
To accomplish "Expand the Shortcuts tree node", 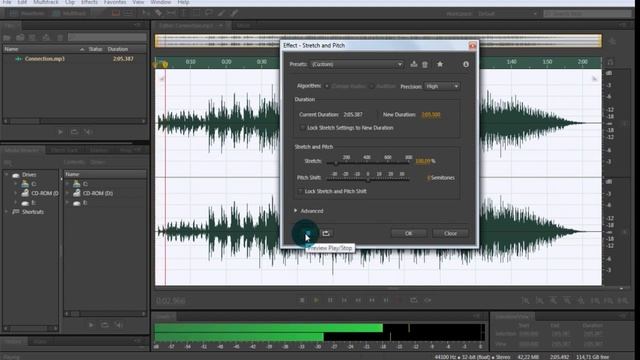I will (x=7, y=212).
